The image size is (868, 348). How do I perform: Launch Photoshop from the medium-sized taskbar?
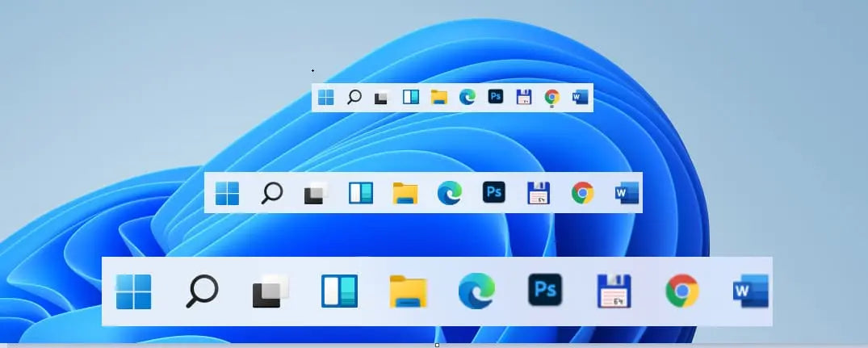point(493,192)
